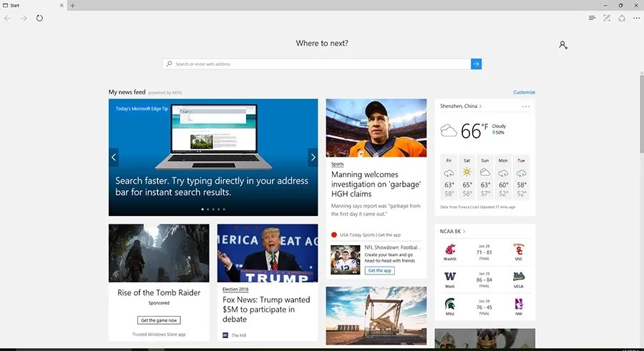Image resolution: width=644 pixels, height=351 pixels.
Task: Make a Web Note with pen icon
Action: point(607,18)
